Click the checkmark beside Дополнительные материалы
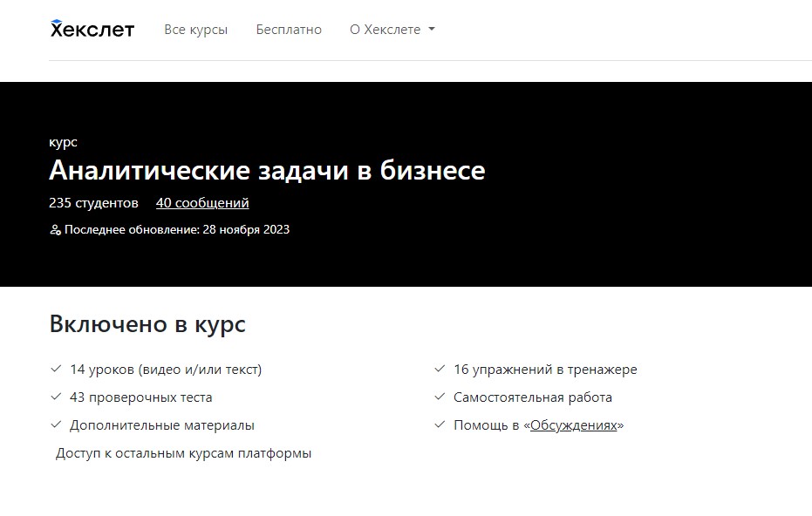Screen dimensions: 812x516 coord(56,424)
